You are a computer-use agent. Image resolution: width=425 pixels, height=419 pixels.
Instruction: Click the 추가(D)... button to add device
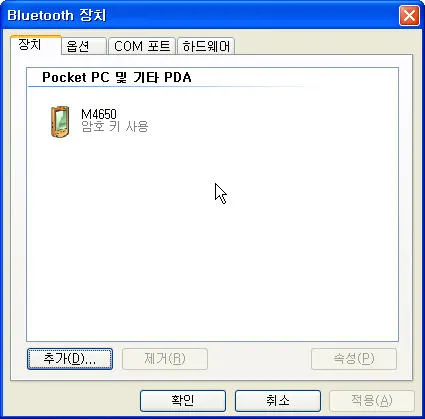tap(70, 359)
